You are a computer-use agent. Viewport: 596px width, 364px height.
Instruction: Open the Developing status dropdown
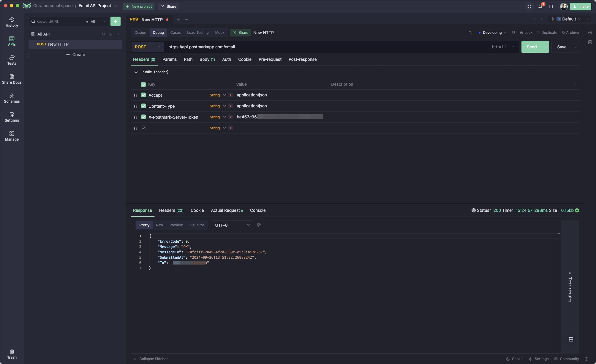tap(493, 33)
